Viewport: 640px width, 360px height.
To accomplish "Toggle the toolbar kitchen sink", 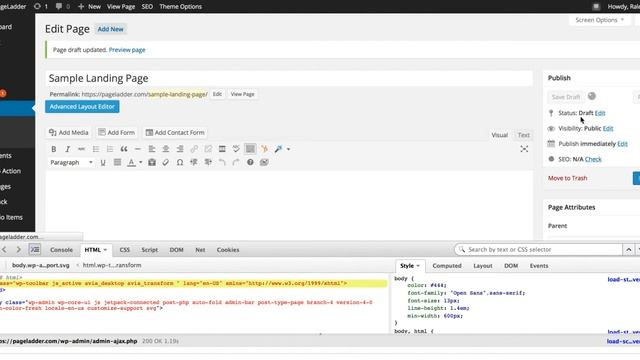I will (250, 149).
